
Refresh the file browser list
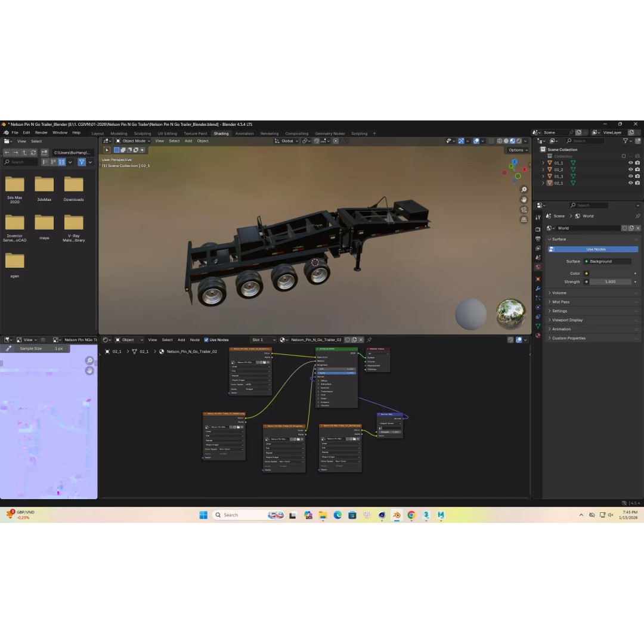tap(33, 153)
